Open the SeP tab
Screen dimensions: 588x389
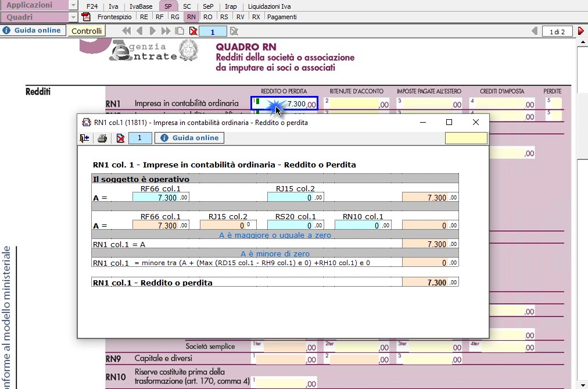pyautogui.click(x=208, y=6)
